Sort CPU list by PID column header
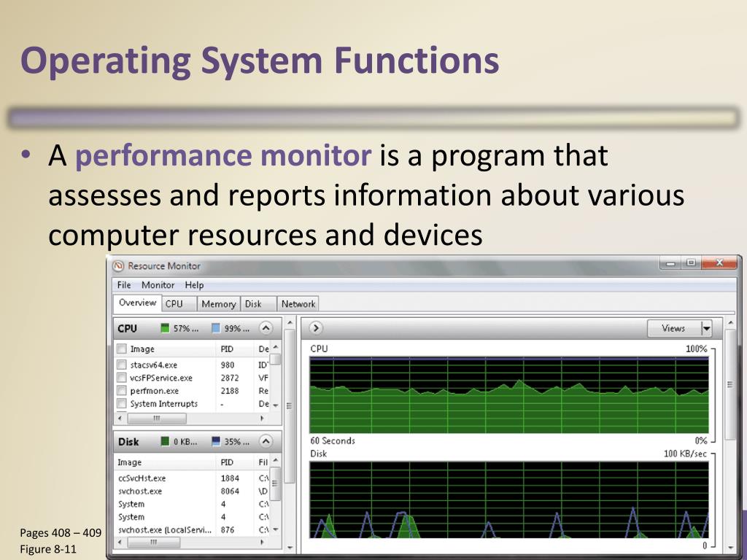Screen dimensions: 747x560 click(227, 349)
